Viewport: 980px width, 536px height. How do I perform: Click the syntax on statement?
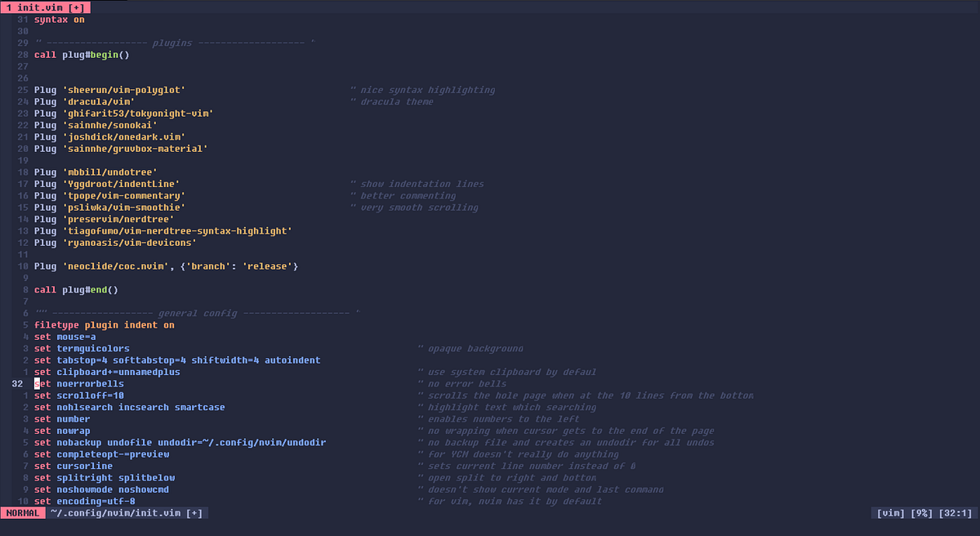coord(57,19)
